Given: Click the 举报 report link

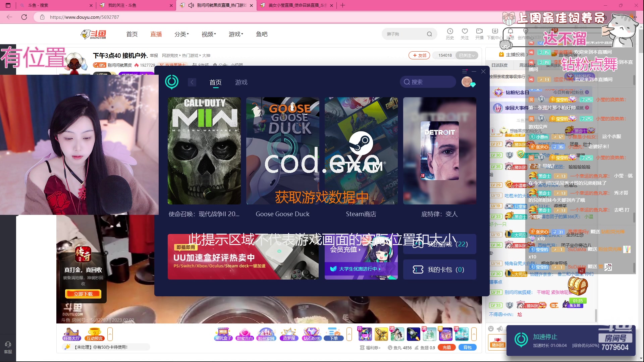Looking at the screenshot, I should click(154, 55).
